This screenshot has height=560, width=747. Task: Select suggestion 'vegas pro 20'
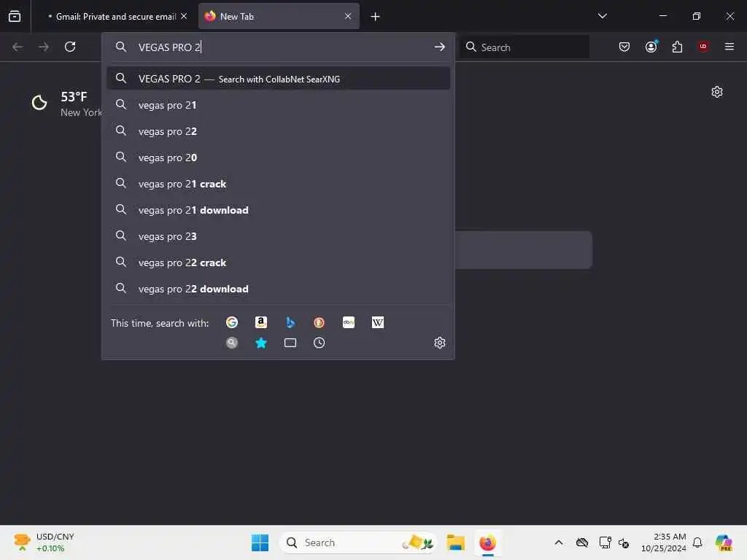click(279, 157)
